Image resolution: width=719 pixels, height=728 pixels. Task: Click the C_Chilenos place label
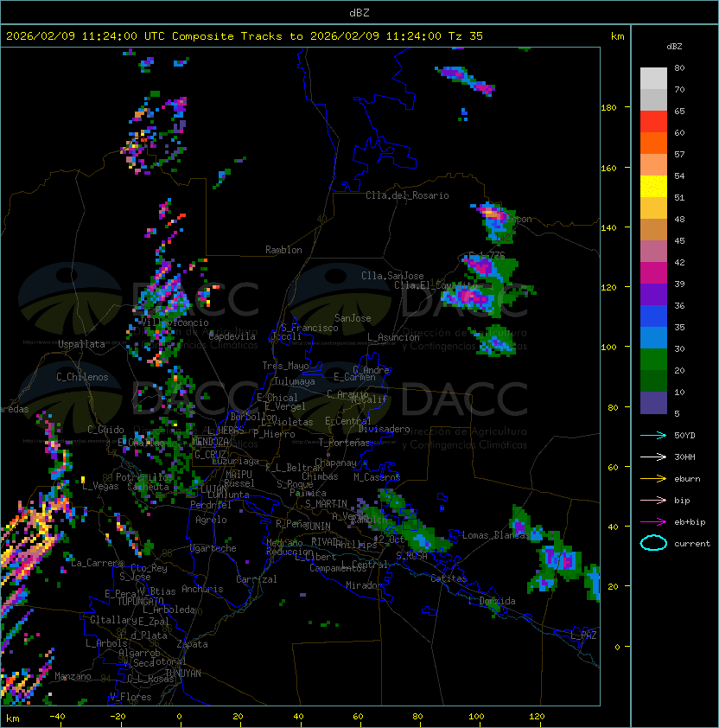click(x=82, y=377)
